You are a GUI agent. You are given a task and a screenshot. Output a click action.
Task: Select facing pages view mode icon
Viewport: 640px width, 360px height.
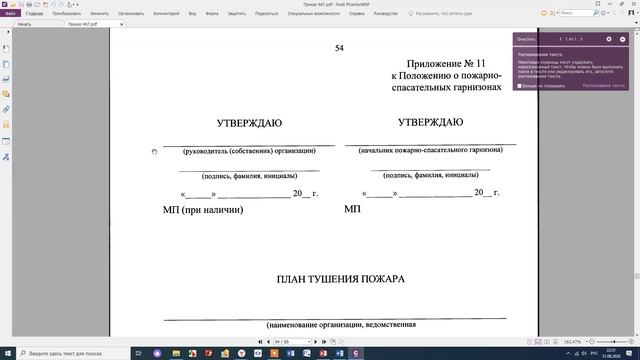pos(547,342)
